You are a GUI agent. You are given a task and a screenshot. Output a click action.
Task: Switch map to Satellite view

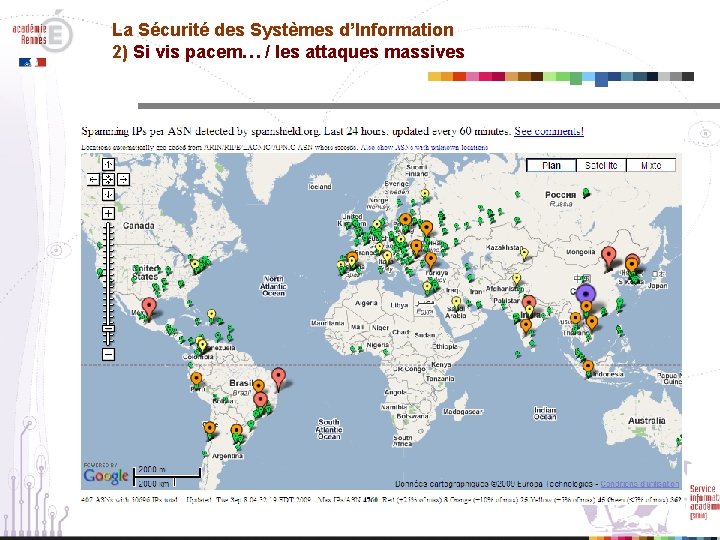pos(601,165)
